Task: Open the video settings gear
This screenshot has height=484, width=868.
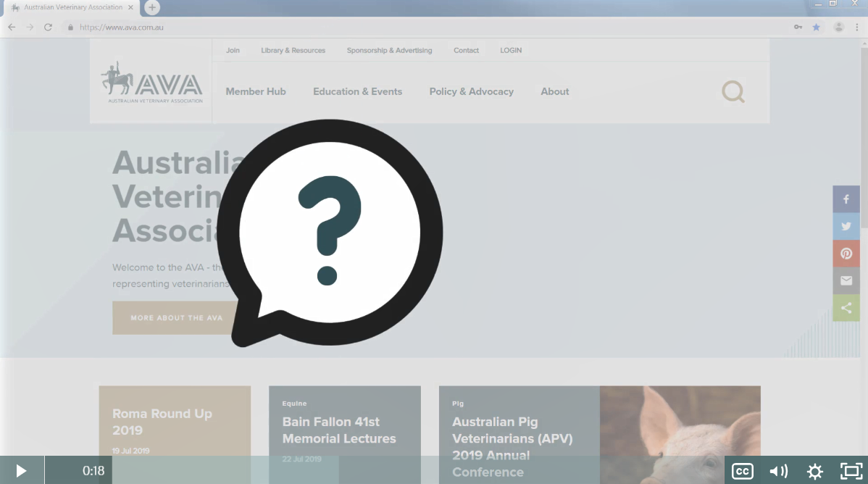Action: coord(815,471)
